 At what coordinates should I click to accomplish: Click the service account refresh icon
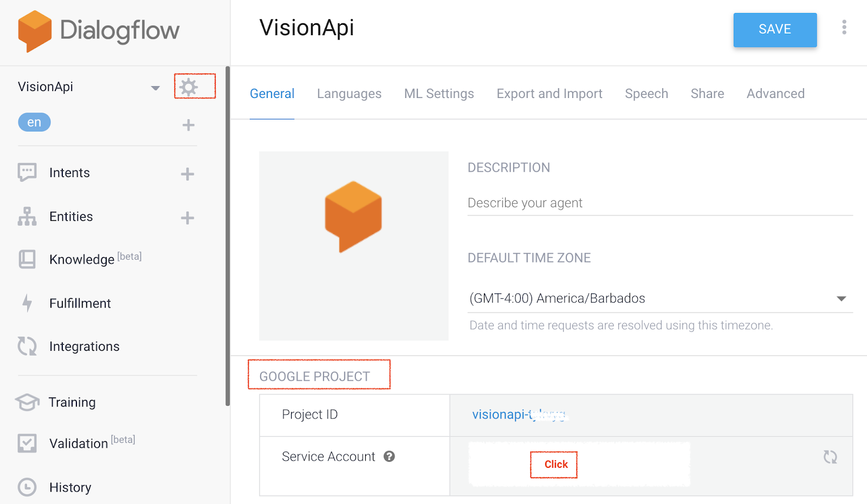click(830, 457)
